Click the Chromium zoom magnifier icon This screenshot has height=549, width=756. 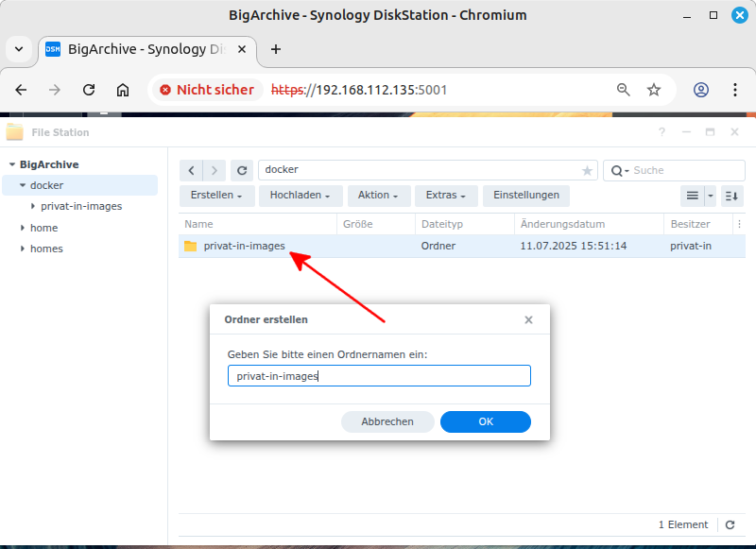(624, 90)
